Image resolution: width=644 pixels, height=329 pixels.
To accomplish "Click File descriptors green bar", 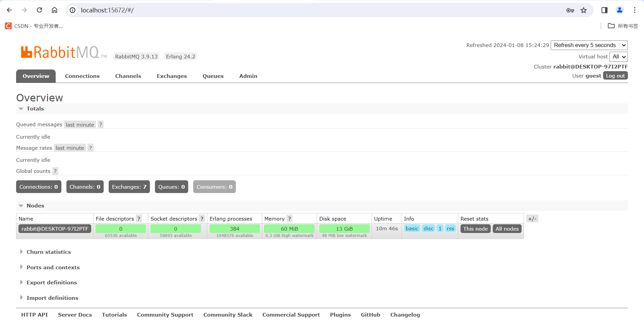I will (121, 229).
